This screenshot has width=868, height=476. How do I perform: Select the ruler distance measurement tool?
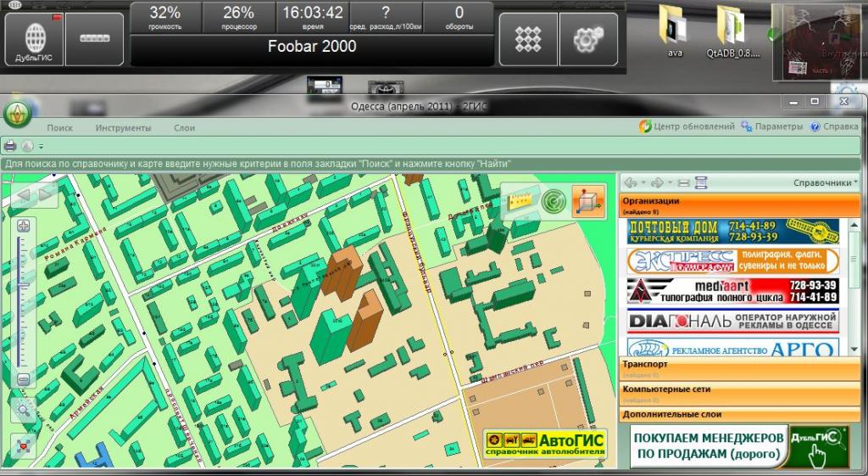pos(519,202)
